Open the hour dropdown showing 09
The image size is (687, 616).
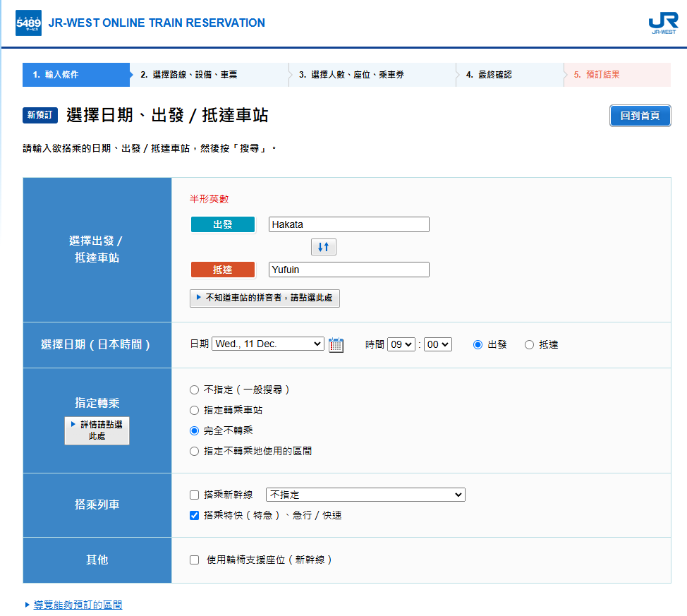click(401, 344)
